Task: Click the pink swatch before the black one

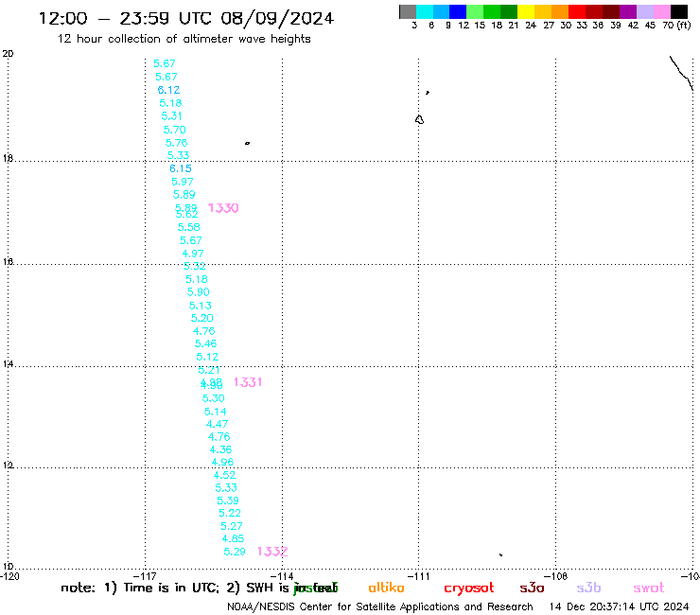Action: [x=661, y=11]
